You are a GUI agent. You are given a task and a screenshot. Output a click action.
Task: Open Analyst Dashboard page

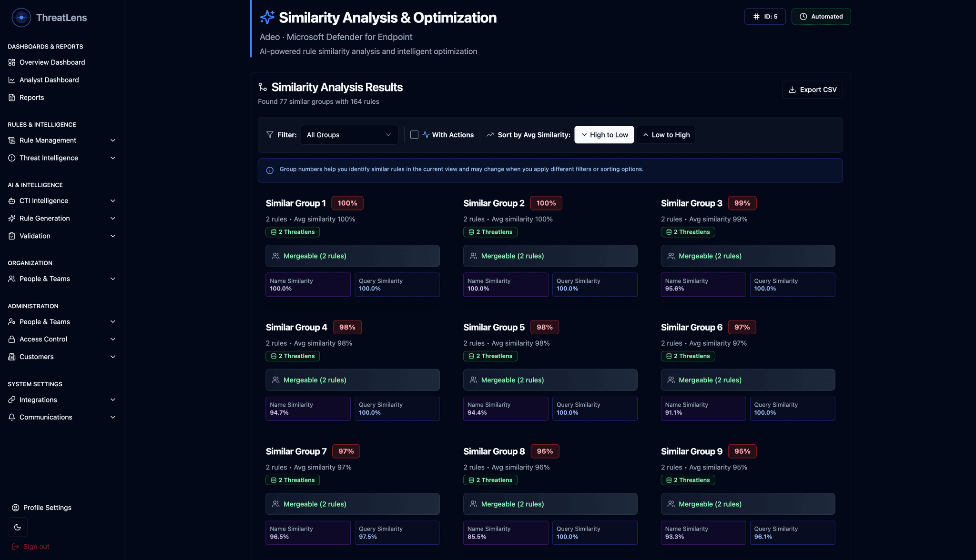62,80
